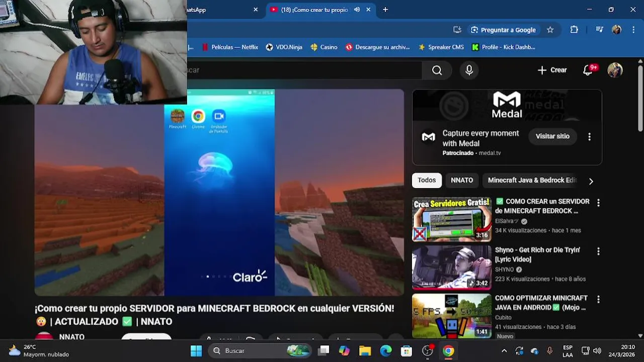Click the tray microphone indicator

click(x=549, y=350)
